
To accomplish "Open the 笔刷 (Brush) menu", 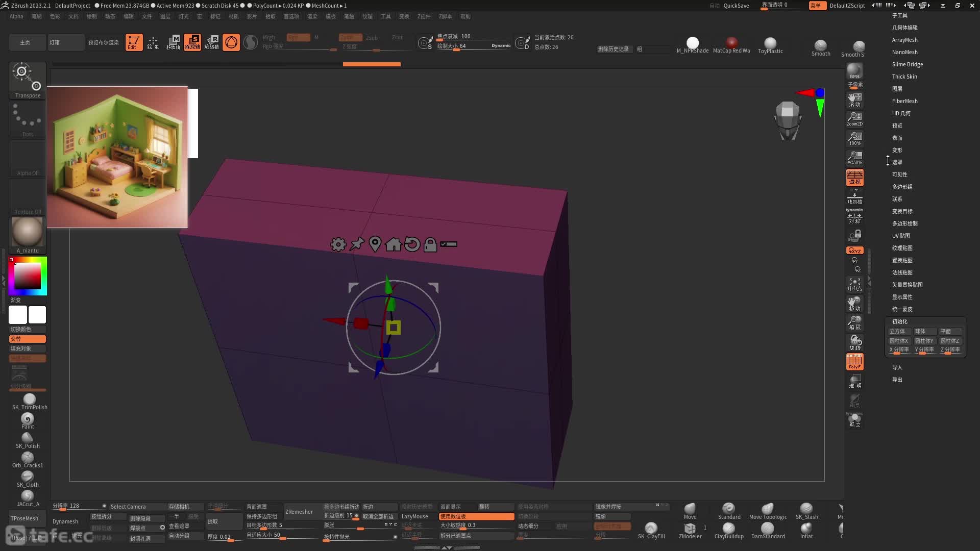I will (37, 16).
